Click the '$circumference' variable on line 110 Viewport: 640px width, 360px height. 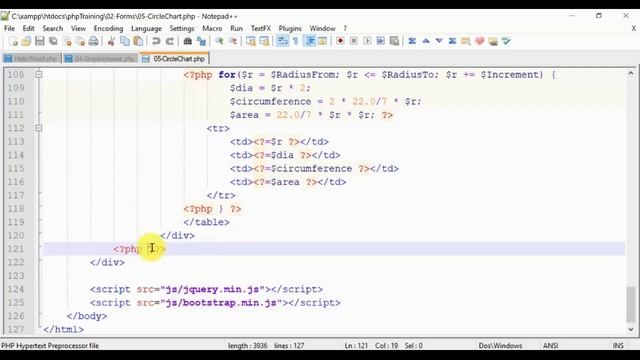pos(270,101)
